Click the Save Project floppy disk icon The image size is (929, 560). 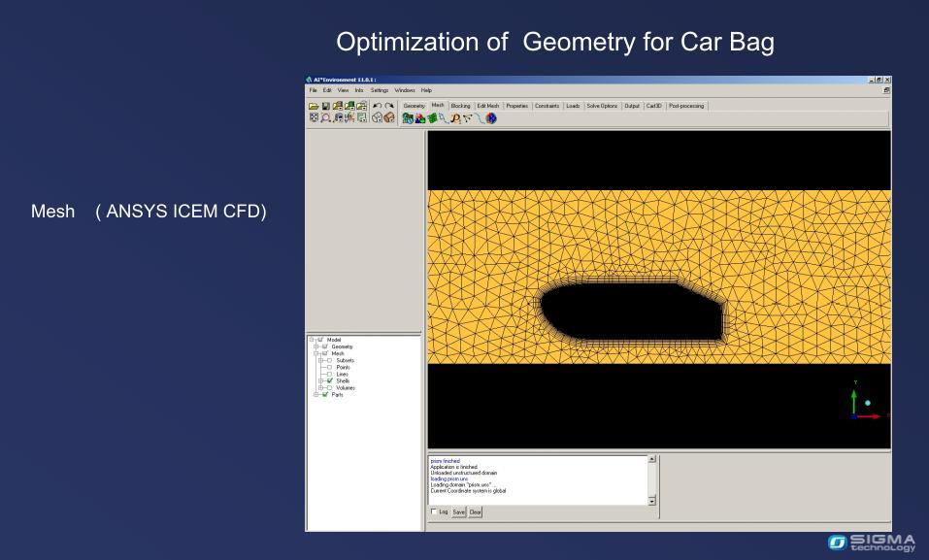(325, 106)
